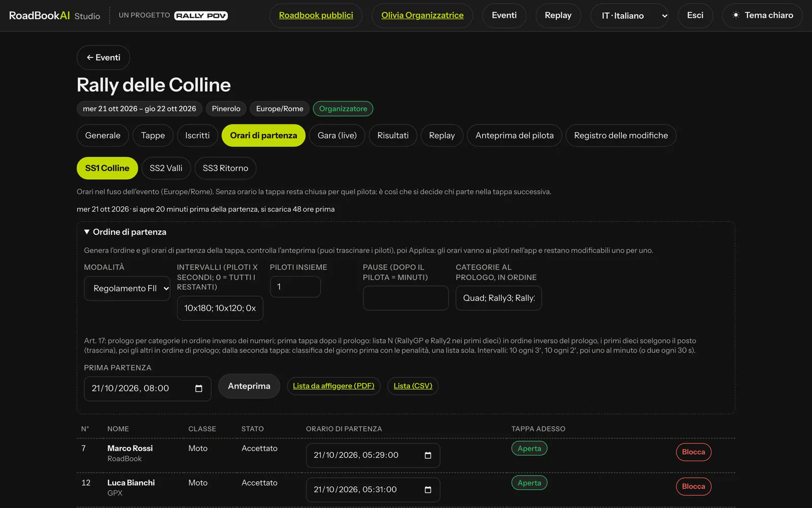
Task: Download Lista (CSV)
Action: (x=413, y=386)
